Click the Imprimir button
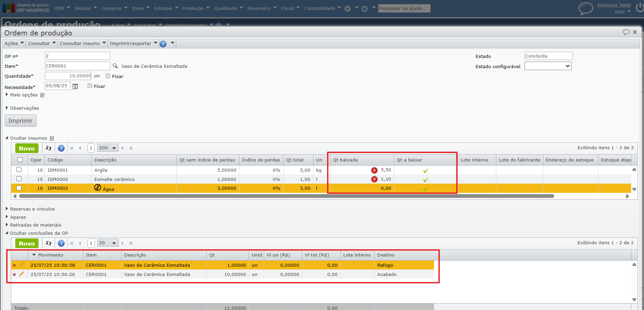The width and height of the screenshot is (644, 310). [x=20, y=121]
